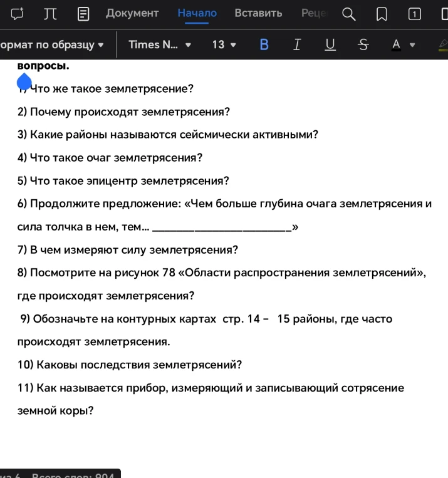Open the Документ tab

tap(132, 13)
